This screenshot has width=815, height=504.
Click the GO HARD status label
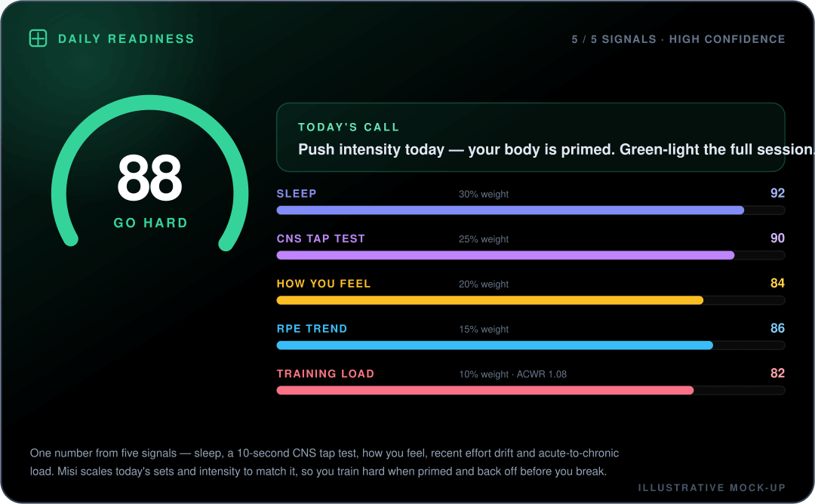tap(150, 223)
